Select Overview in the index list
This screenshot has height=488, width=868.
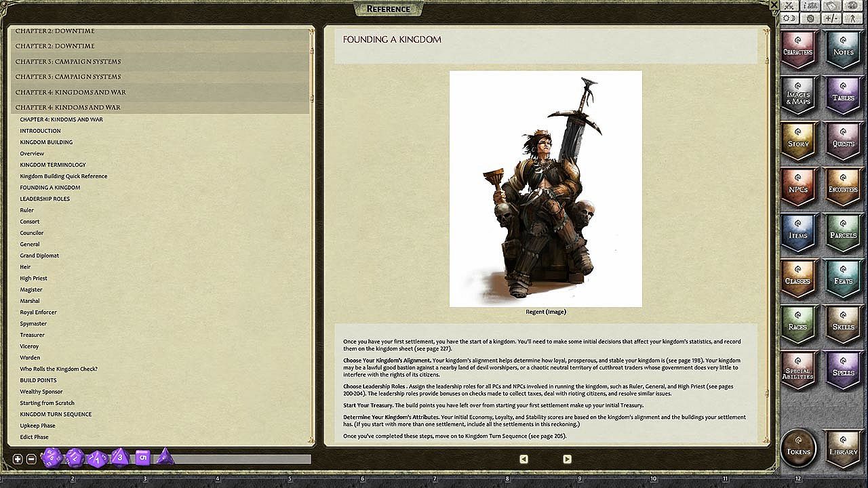point(32,154)
